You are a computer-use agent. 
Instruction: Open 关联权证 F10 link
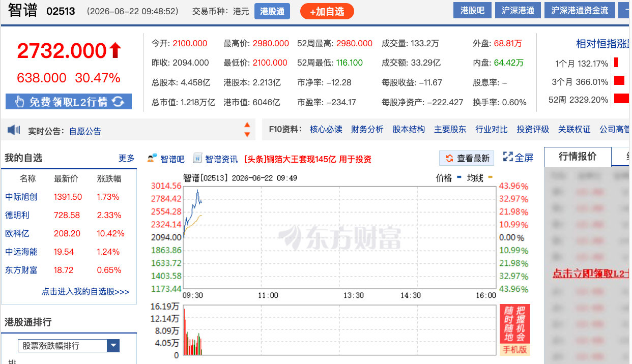click(x=574, y=129)
